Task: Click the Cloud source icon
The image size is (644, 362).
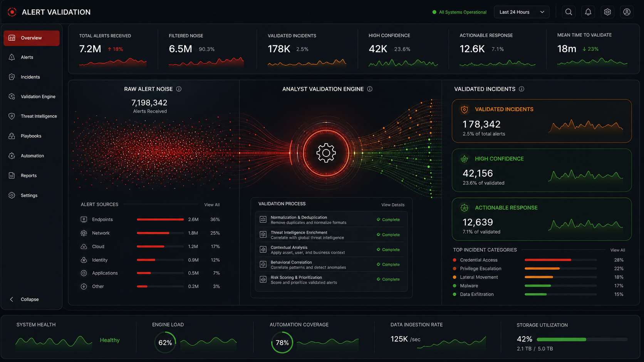Action: point(84,246)
